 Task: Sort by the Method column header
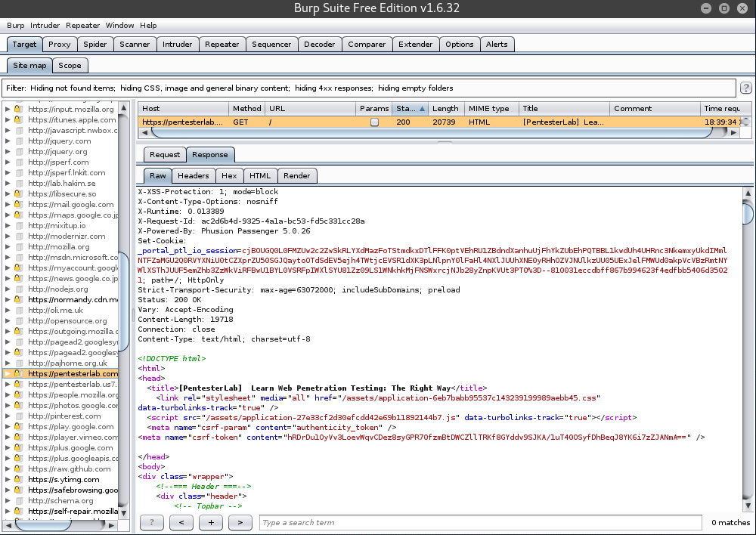(247, 109)
